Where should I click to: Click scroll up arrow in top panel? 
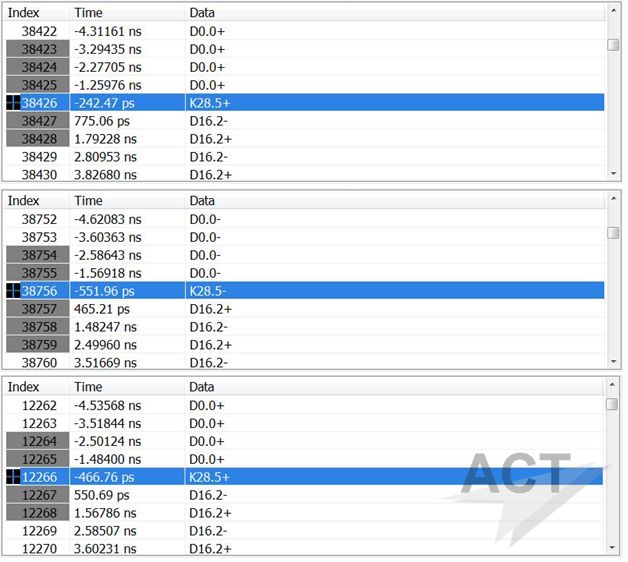pyautogui.click(x=613, y=10)
